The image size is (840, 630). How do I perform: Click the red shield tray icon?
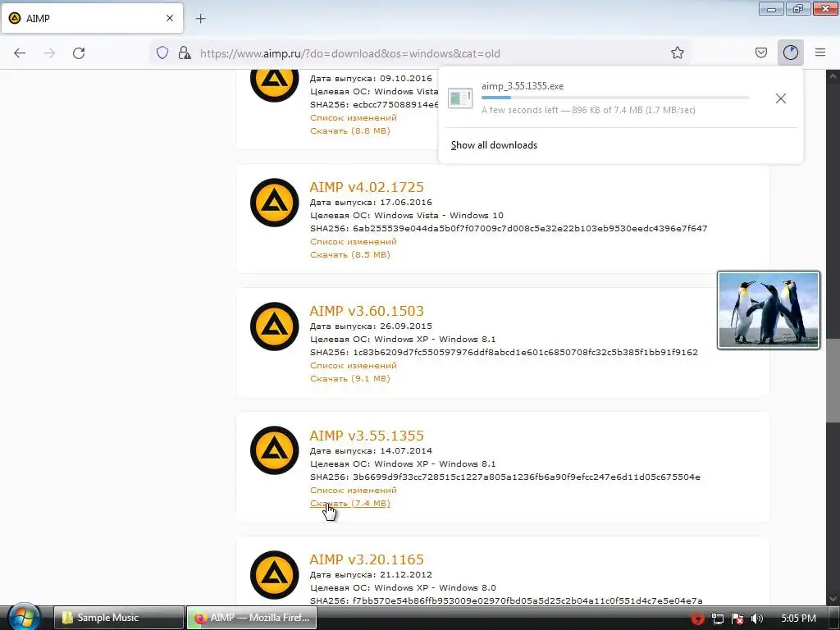(x=697, y=619)
